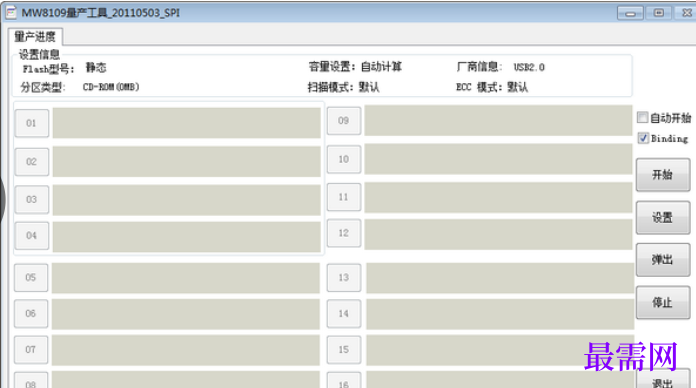
Task: Click the CD-ROM(0MB) partition type text
Action: [111, 87]
